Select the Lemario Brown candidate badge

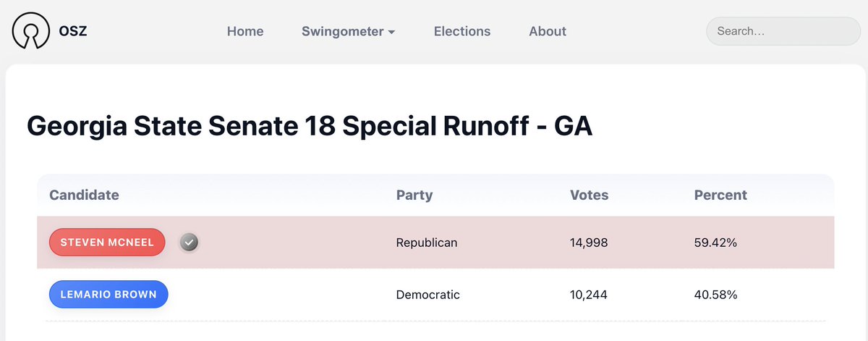pyautogui.click(x=109, y=295)
